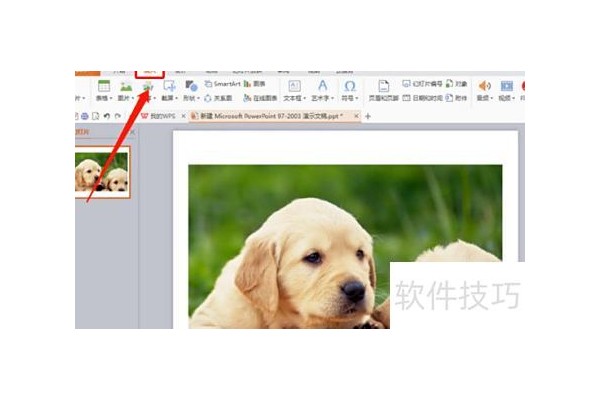Viewport: 600px width, 400px height.
Task: Expand the 艺术字 dropdown arrow
Action: pyautogui.click(x=333, y=99)
